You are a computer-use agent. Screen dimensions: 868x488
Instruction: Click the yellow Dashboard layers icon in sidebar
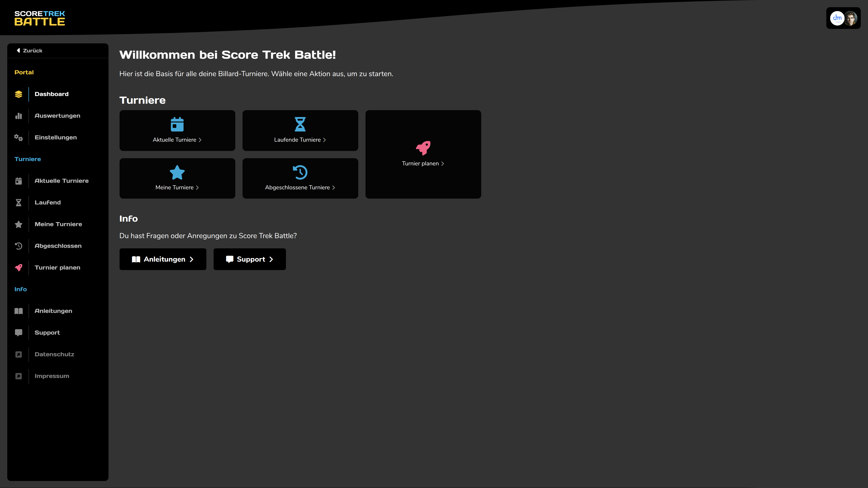coord(19,94)
